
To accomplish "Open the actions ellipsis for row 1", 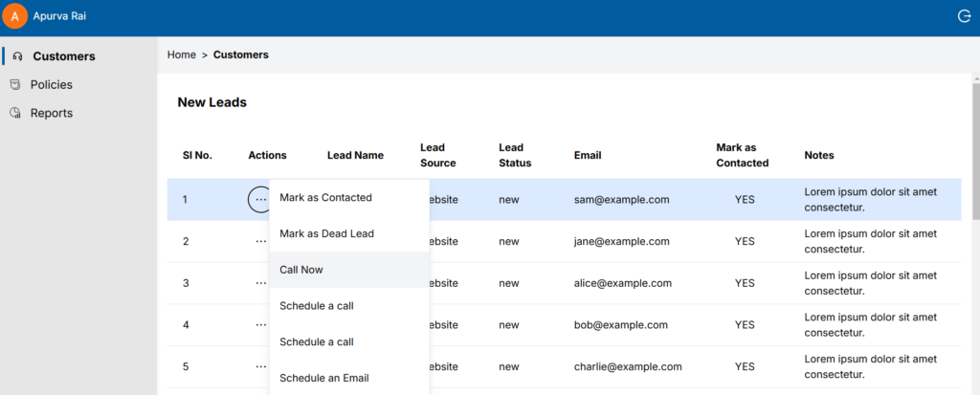I will (260, 200).
